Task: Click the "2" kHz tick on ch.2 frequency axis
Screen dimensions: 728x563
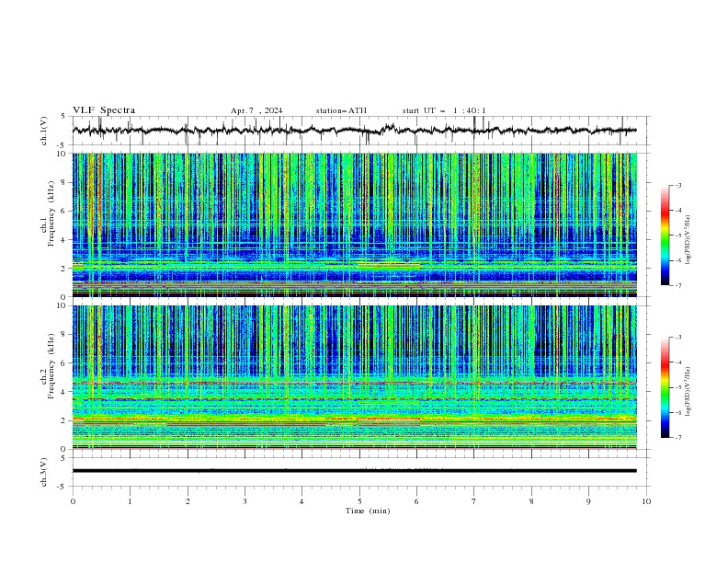Action: point(63,420)
